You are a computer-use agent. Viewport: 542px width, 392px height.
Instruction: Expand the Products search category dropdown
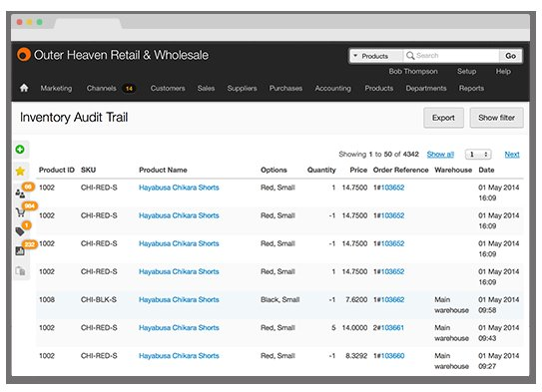point(376,56)
